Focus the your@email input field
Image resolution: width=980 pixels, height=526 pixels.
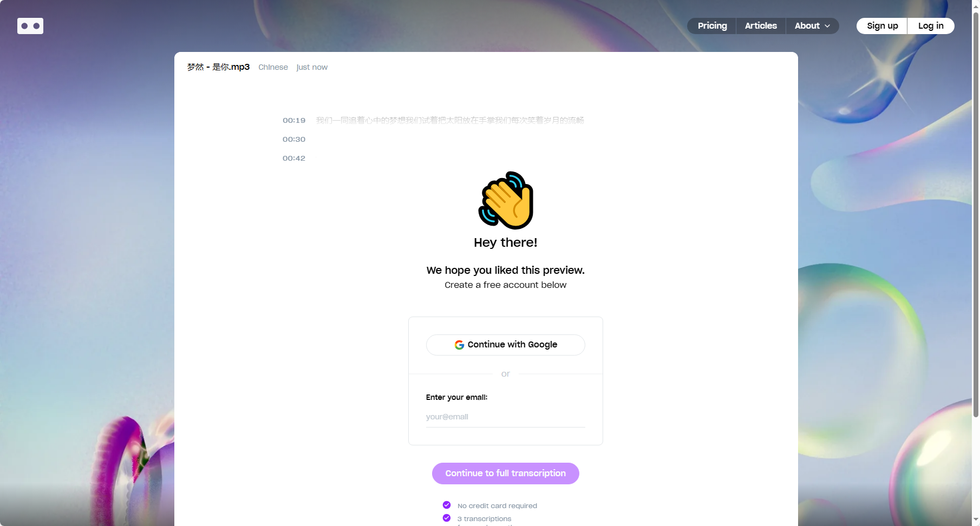(506, 417)
